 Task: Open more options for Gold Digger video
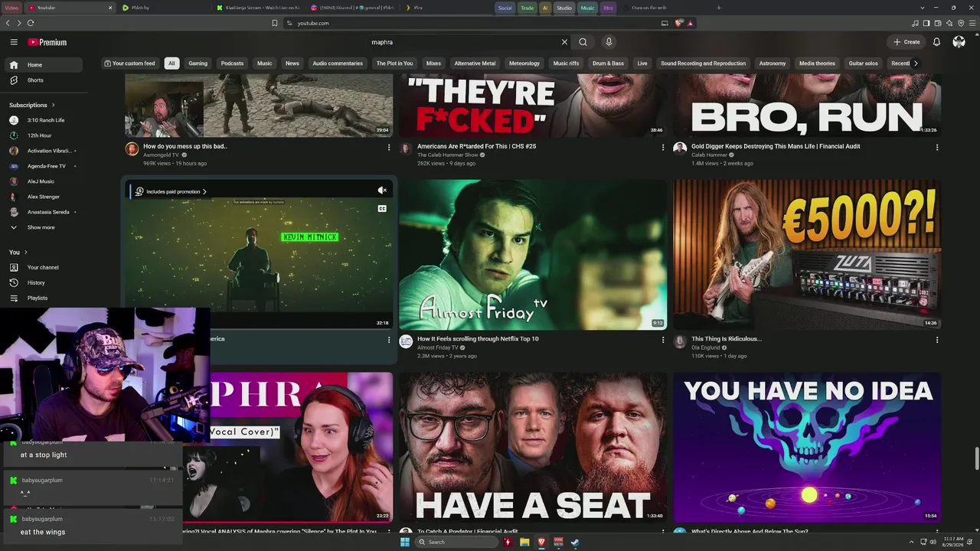pyautogui.click(x=937, y=147)
